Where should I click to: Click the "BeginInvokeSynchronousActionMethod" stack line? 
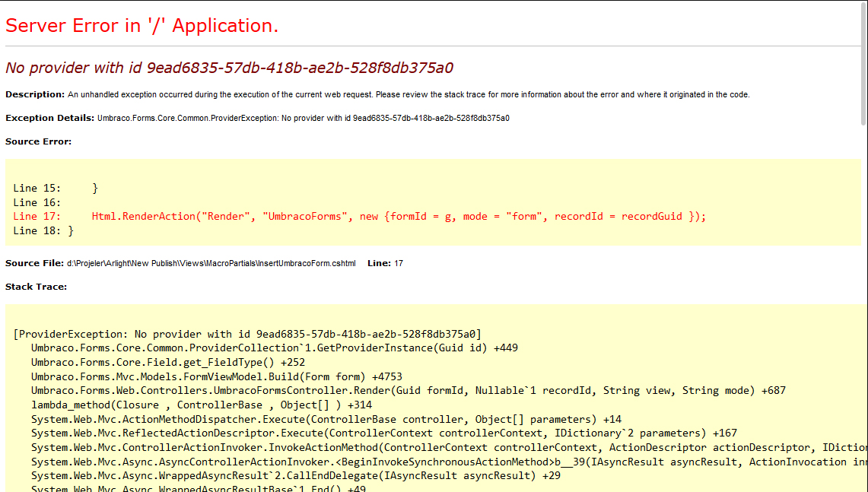(x=449, y=462)
